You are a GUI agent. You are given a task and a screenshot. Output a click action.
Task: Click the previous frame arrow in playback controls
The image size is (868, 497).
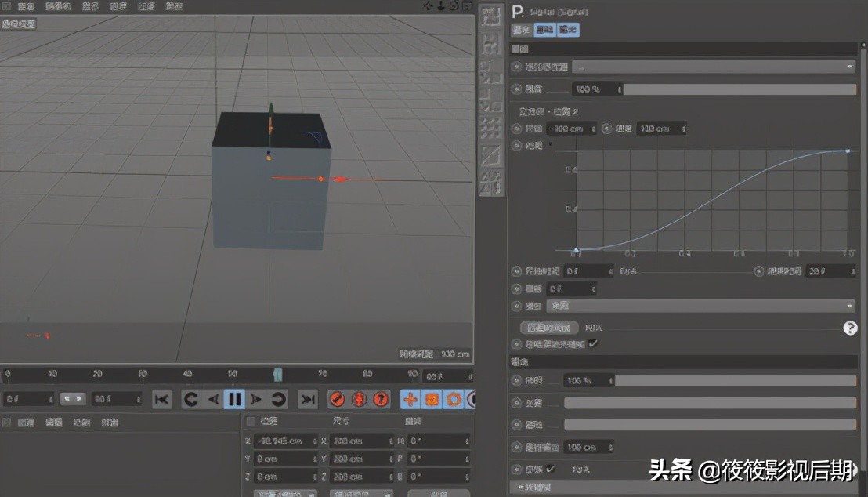tap(213, 399)
